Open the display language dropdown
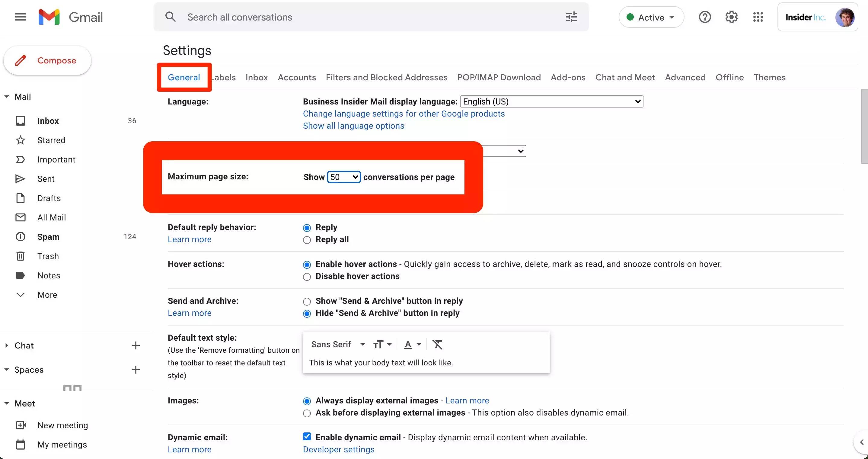Image resolution: width=868 pixels, height=459 pixels. (x=551, y=101)
